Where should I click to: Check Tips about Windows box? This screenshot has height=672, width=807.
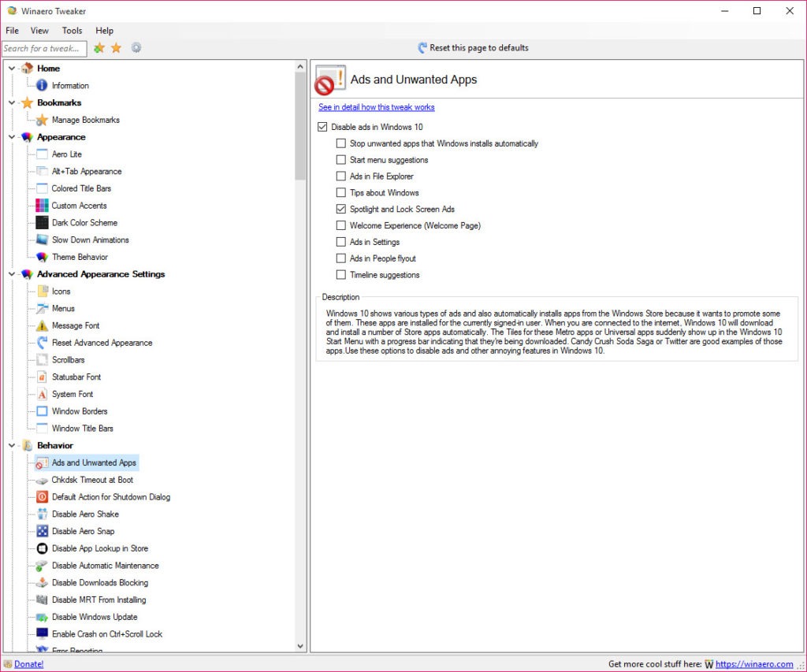(340, 192)
